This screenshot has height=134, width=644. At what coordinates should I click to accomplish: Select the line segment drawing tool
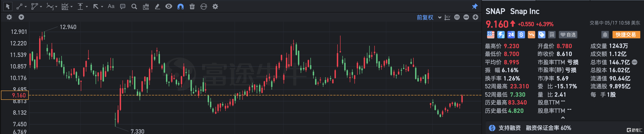(x=19, y=6)
